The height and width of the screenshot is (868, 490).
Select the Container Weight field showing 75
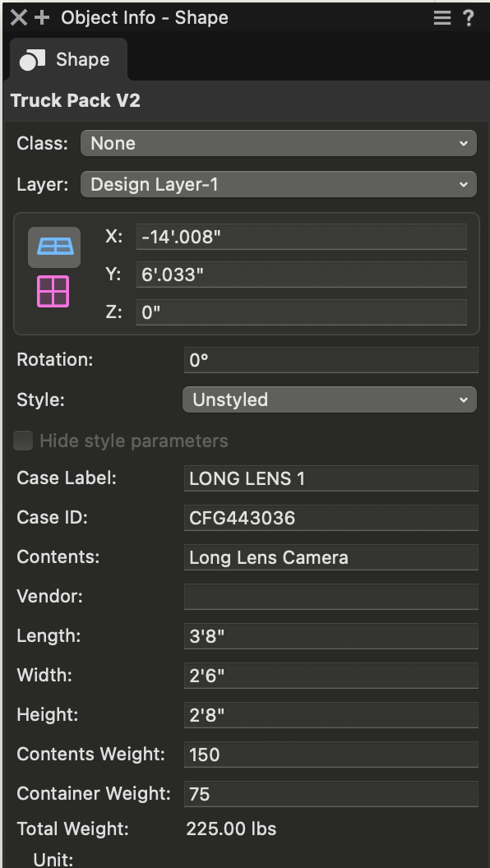pyautogui.click(x=330, y=793)
